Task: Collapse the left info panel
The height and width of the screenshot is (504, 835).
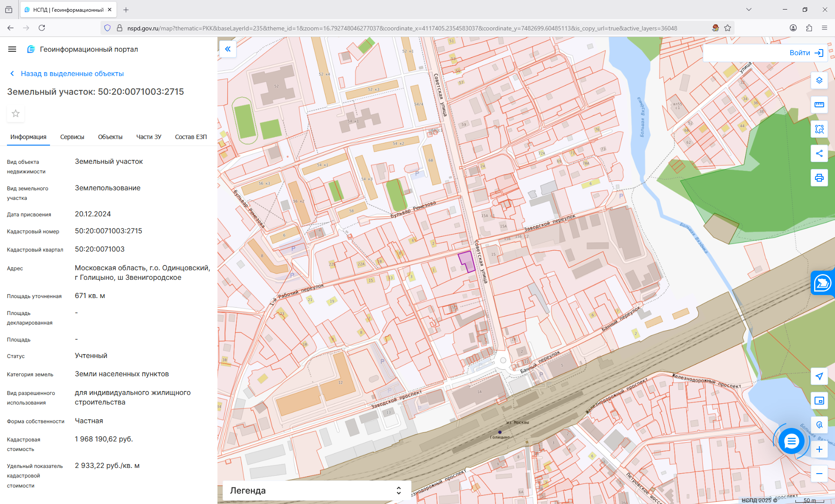Action: pos(227,49)
